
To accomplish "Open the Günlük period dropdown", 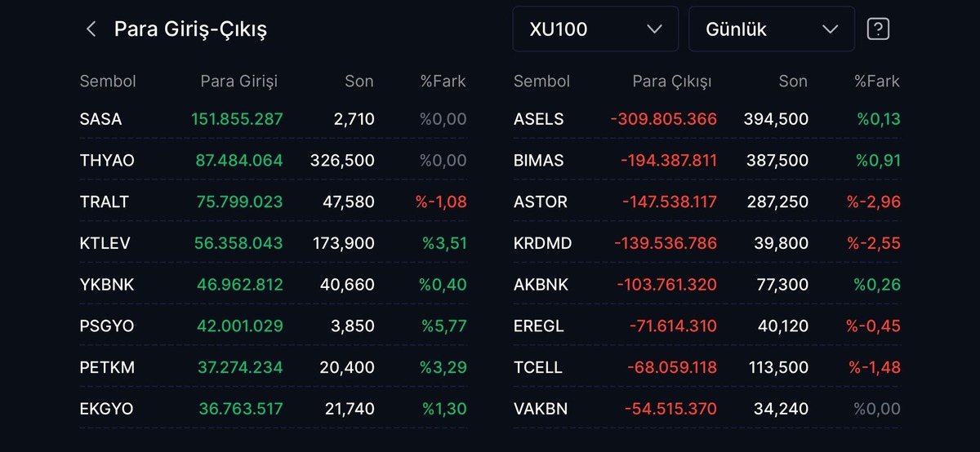I will (772, 29).
